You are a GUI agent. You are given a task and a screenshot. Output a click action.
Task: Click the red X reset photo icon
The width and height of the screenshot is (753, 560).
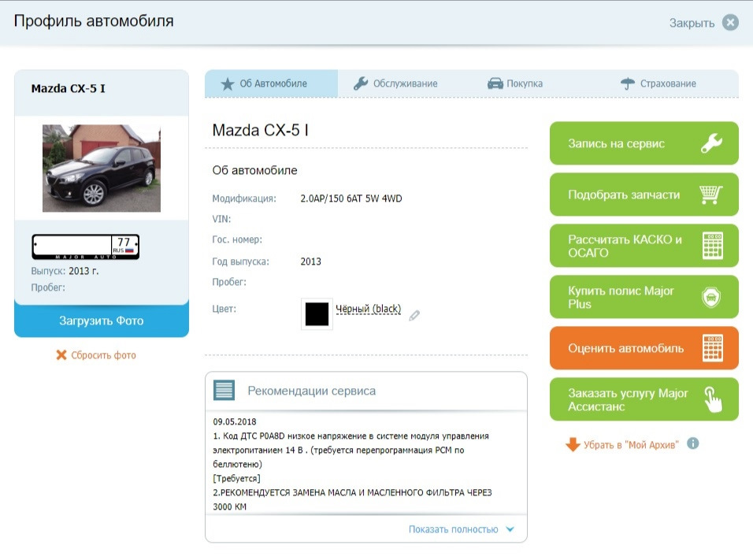pyautogui.click(x=61, y=355)
